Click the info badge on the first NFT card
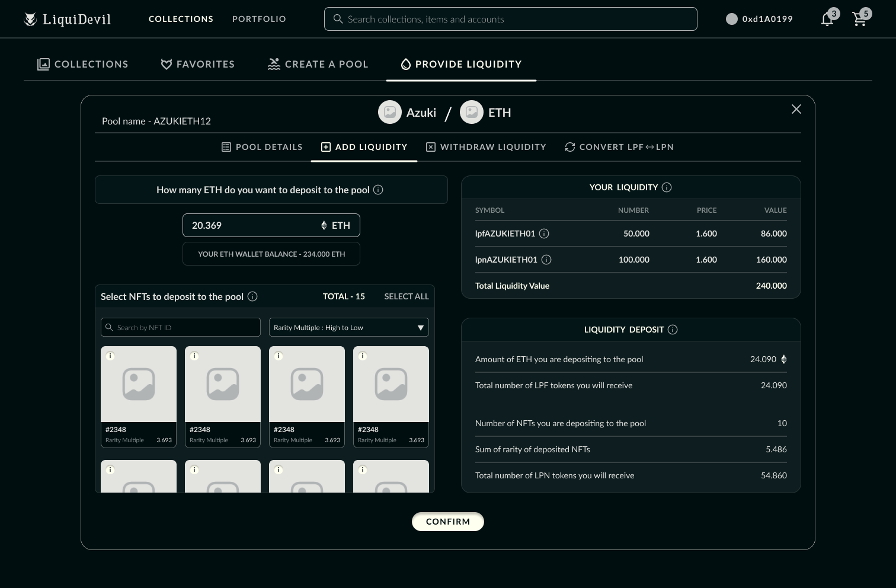Viewport: 896px width, 588px height. 110,356
